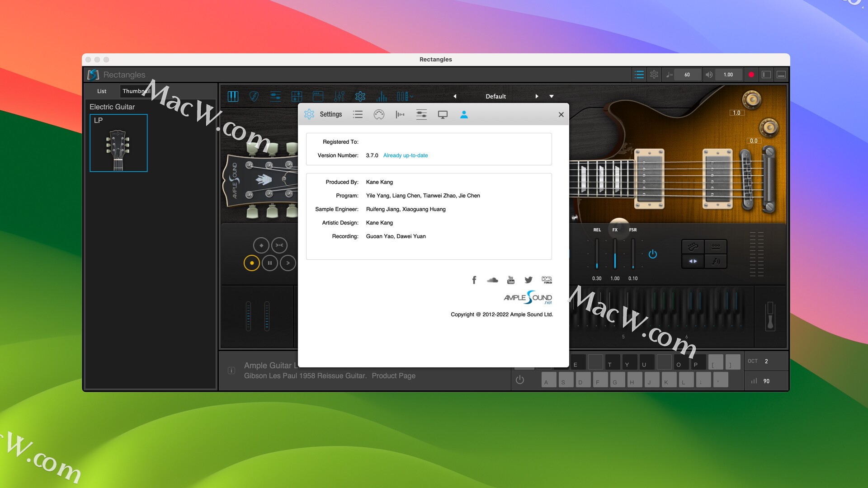868x488 pixels.
Task: Open the mixer faders panel icon
Action: [339, 96]
